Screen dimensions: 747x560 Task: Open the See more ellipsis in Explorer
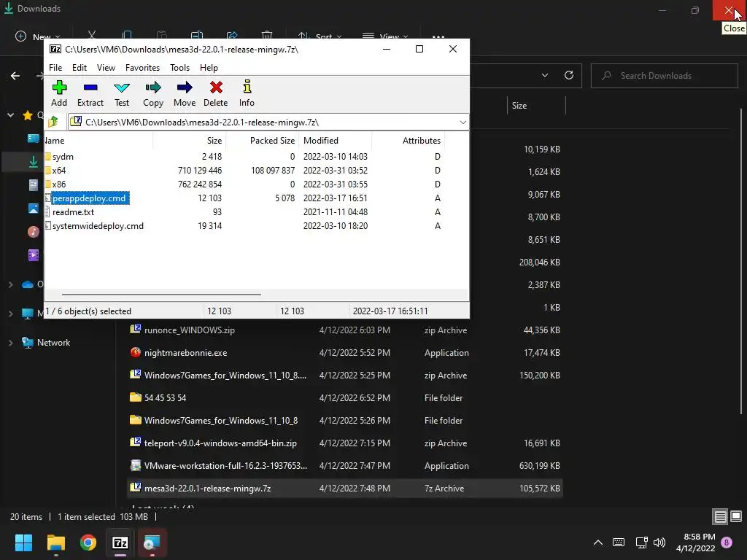[x=438, y=36]
